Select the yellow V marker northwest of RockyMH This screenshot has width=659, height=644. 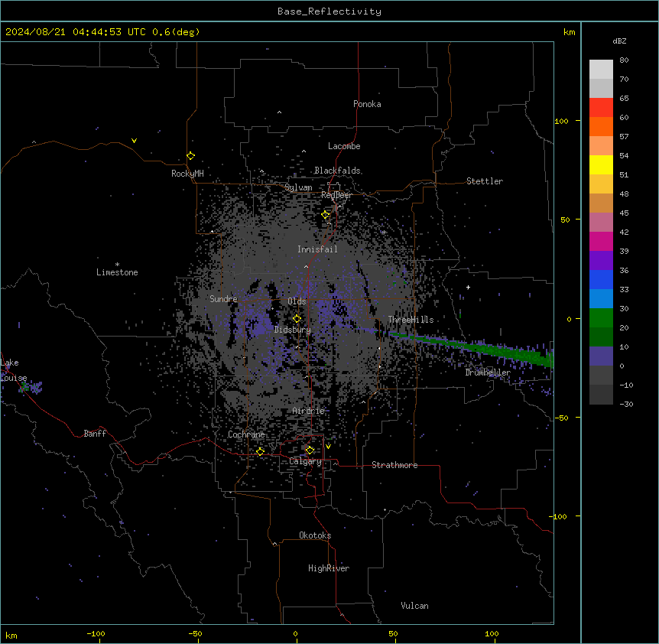pyautogui.click(x=134, y=141)
